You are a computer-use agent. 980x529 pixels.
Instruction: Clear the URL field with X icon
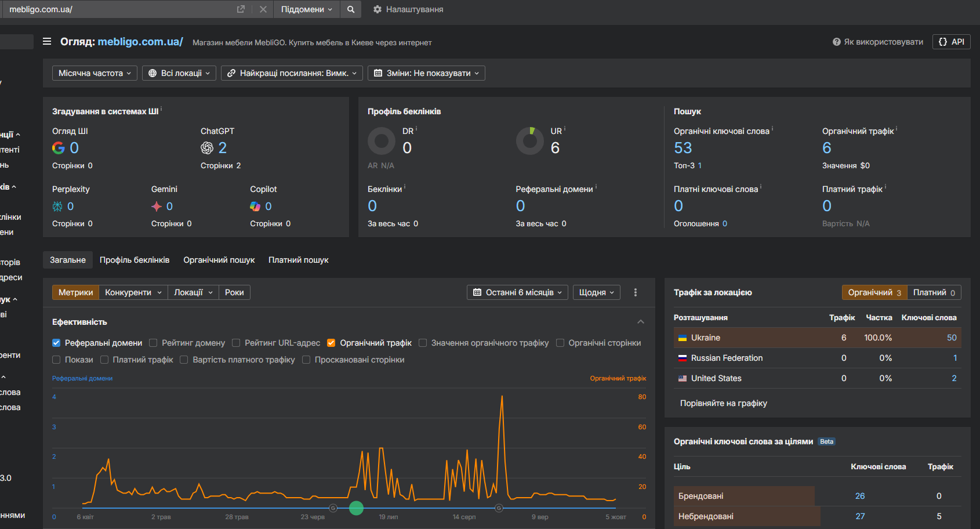pos(263,9)
